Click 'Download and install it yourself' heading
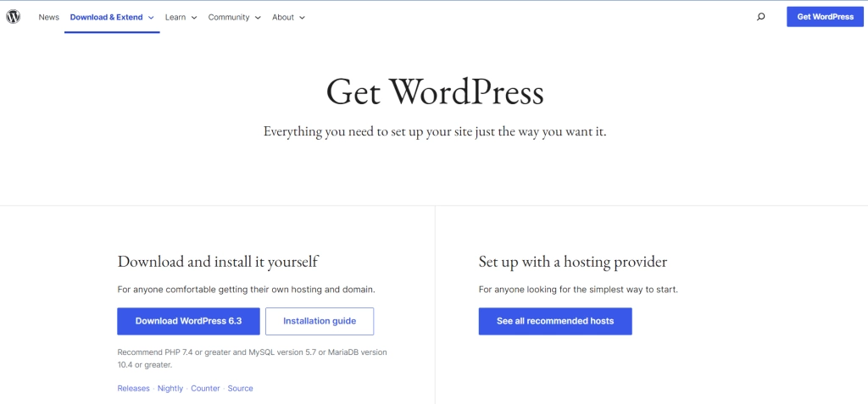 (x=218, y=261)
